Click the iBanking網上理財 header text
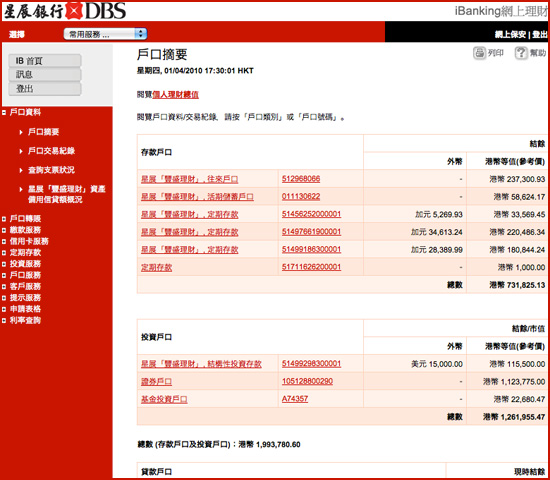The height and width of the screenshot is (480, 550). (x=501, y=11)
